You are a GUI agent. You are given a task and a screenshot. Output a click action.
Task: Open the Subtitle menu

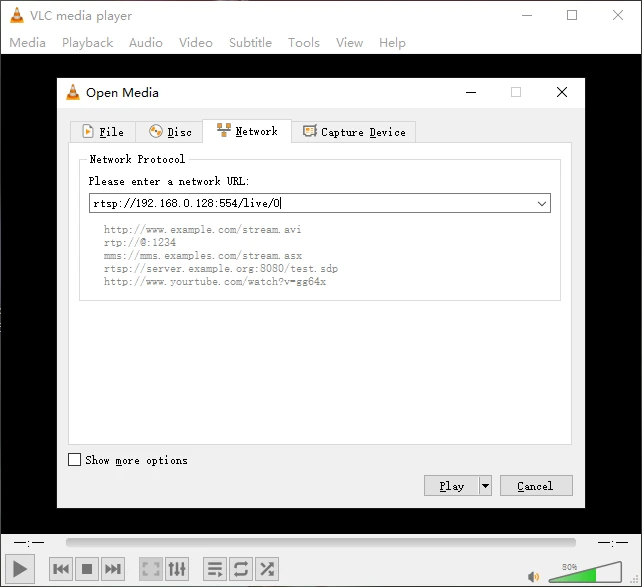tap(250, 43)
